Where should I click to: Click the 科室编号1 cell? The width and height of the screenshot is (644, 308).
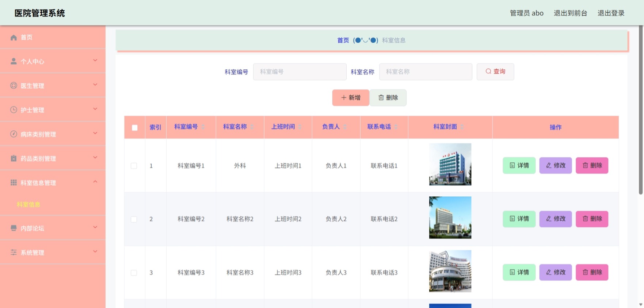coord(191,166)
